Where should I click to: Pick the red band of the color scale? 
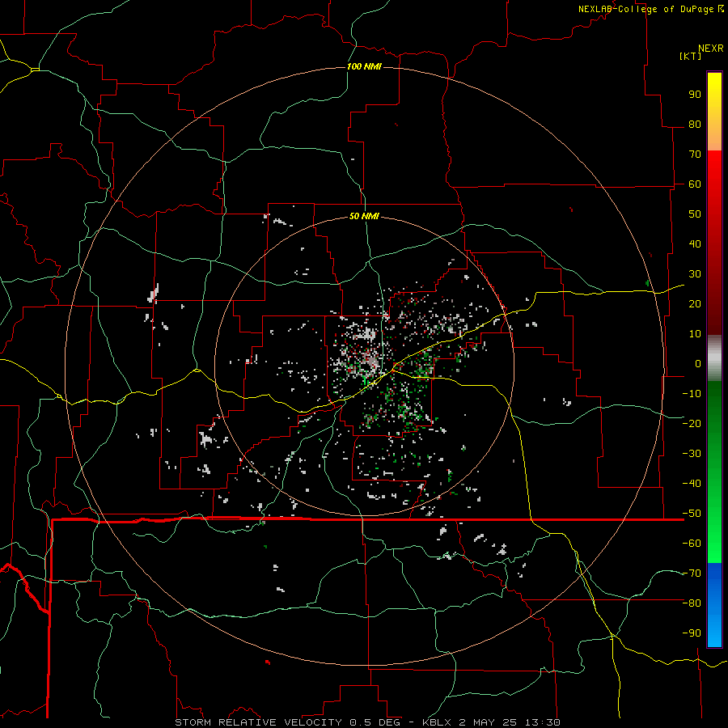(714, 243)
